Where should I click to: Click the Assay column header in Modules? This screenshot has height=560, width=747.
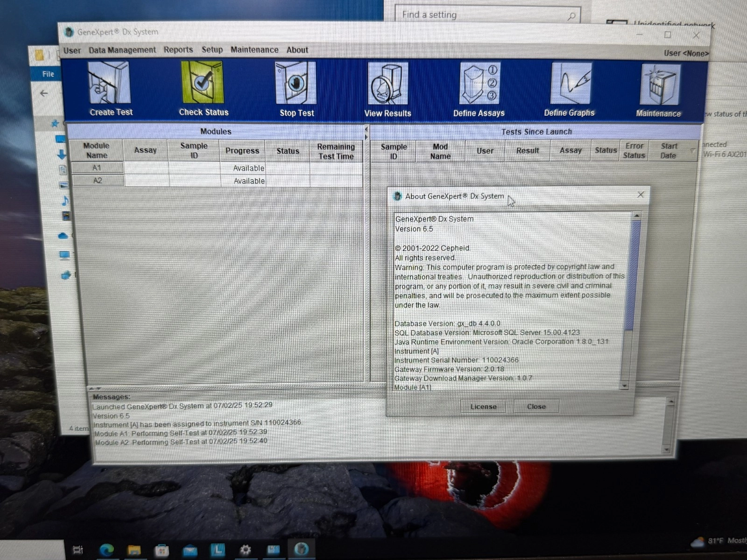[x=145, y=150]
